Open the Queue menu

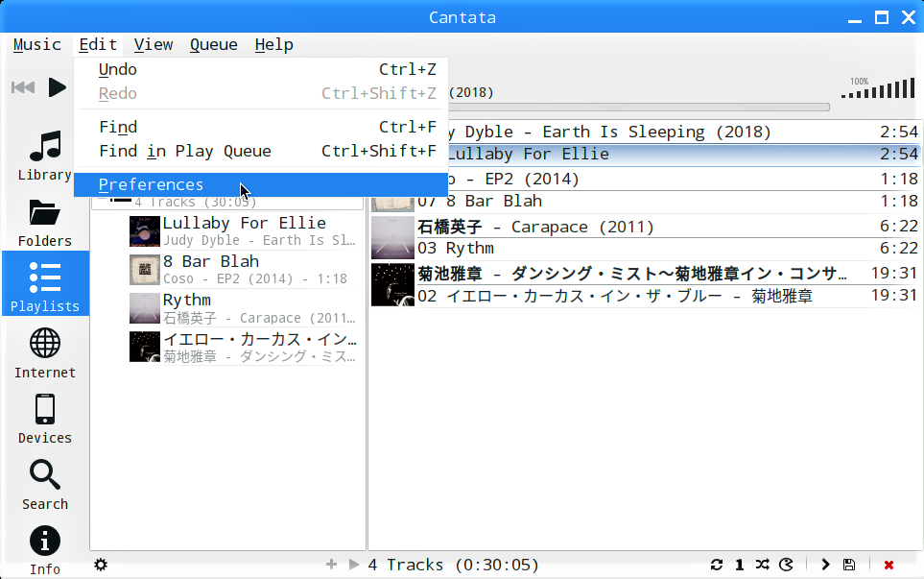click(213, 45)
